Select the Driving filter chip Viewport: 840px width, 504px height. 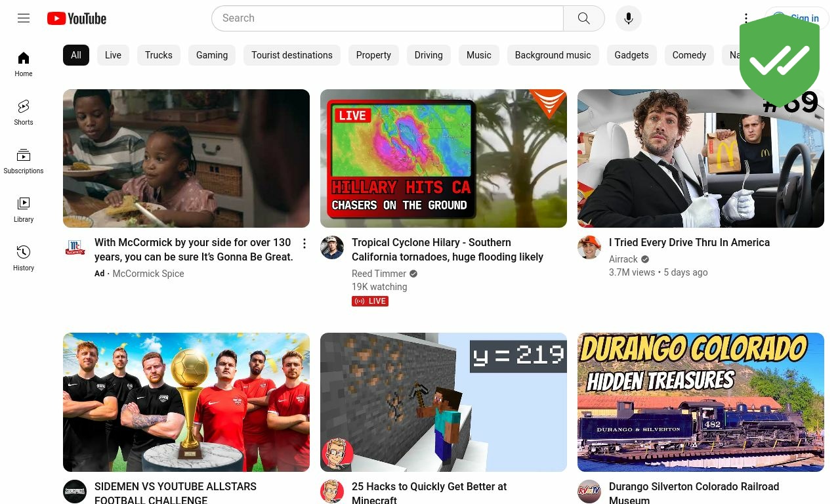[429, 55]
